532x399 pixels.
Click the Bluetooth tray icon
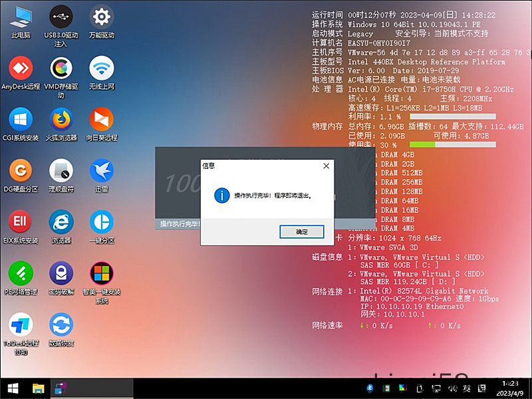pos(370,388)
